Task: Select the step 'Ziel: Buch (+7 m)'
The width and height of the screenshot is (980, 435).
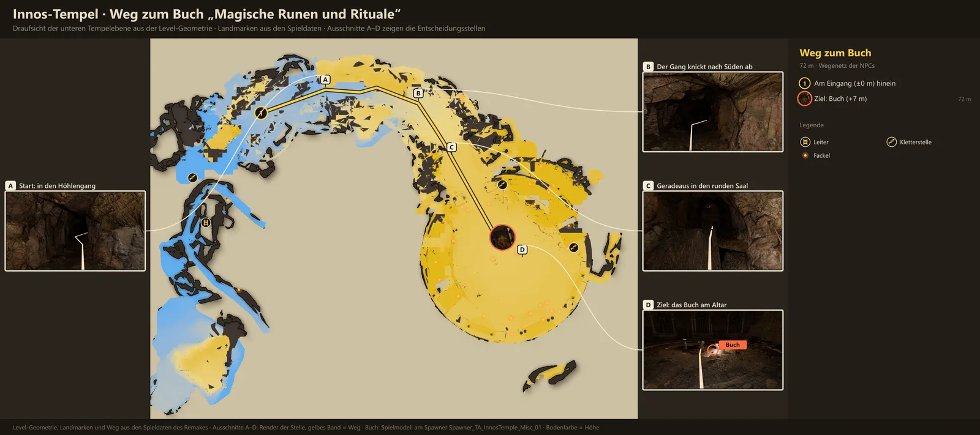Action: [x=840, y=99]
